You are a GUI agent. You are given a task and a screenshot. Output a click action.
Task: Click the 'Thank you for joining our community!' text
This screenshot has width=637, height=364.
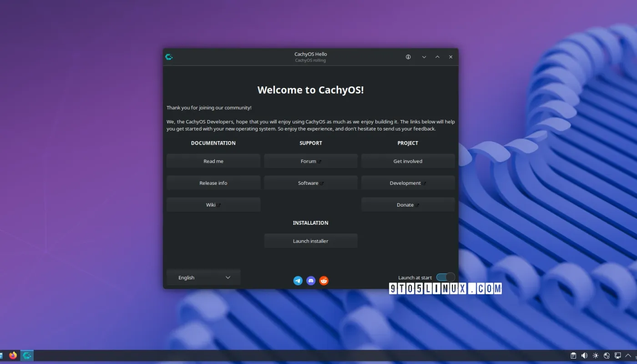click(x=209, y=108)
